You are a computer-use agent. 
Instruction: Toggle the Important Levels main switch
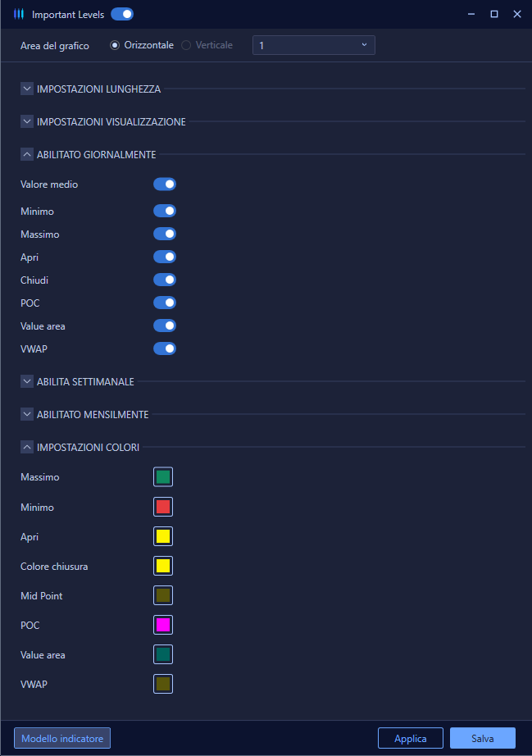click(x=122, y=14)
